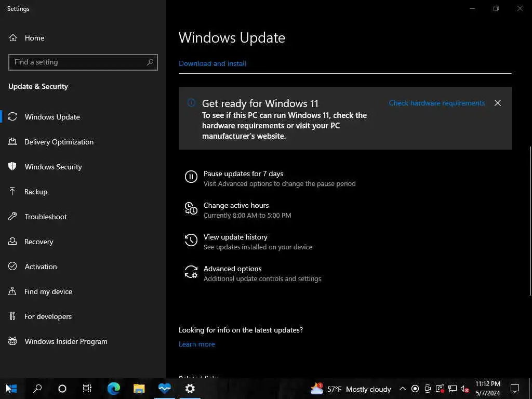Expand hidden system tray icons chevron
532x399 pixels.
tap(403, 389)
